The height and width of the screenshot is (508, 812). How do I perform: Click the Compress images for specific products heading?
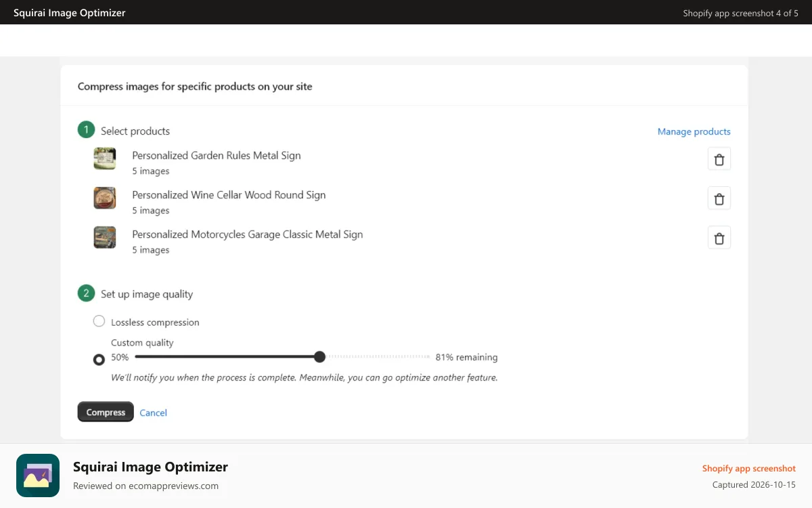point(195,87)
